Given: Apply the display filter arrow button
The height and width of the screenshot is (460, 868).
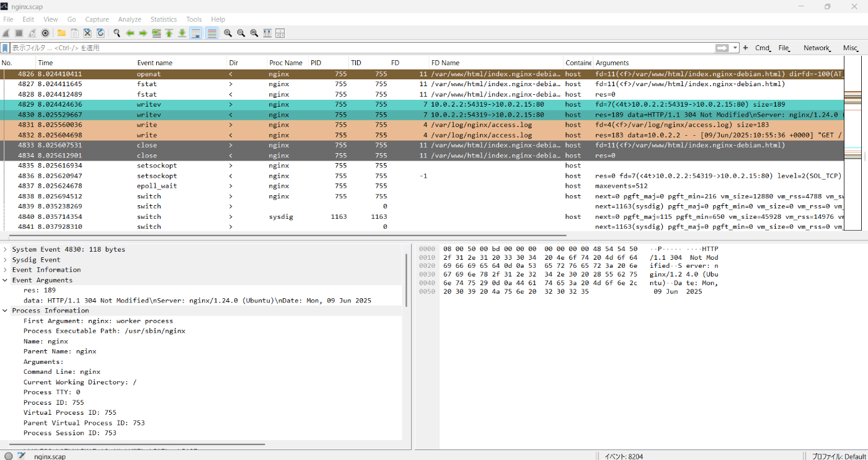Looking at the screenshot, I should (x=722, y=48).
